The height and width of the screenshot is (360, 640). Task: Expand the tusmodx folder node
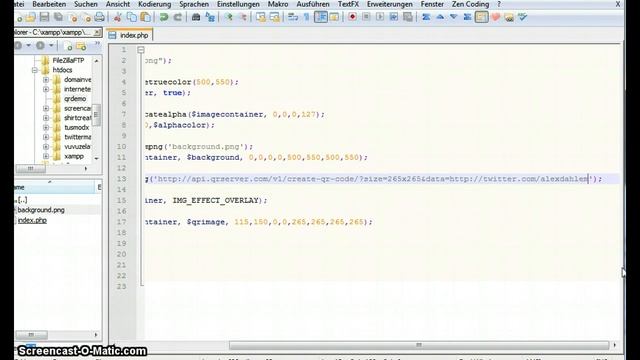[x=46, y=127]
